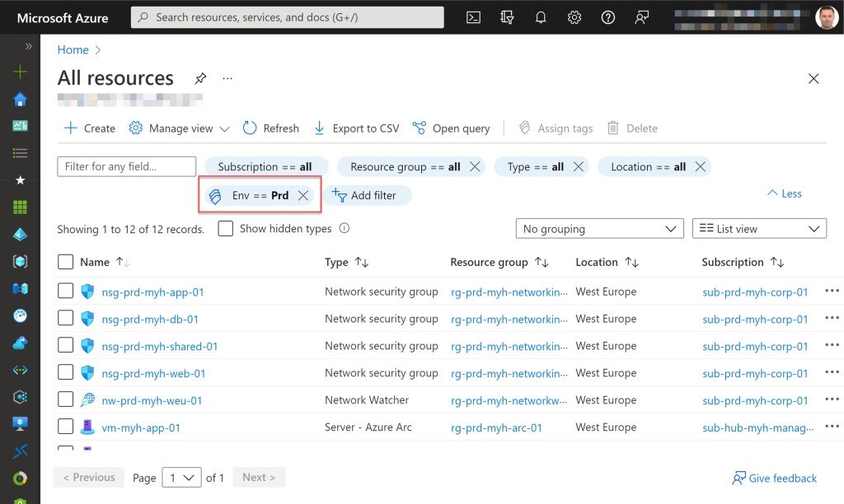The width and height of the screenshot is (844, 504).
Task: Open the page number dropdown
Action: (x=181, y=478)
